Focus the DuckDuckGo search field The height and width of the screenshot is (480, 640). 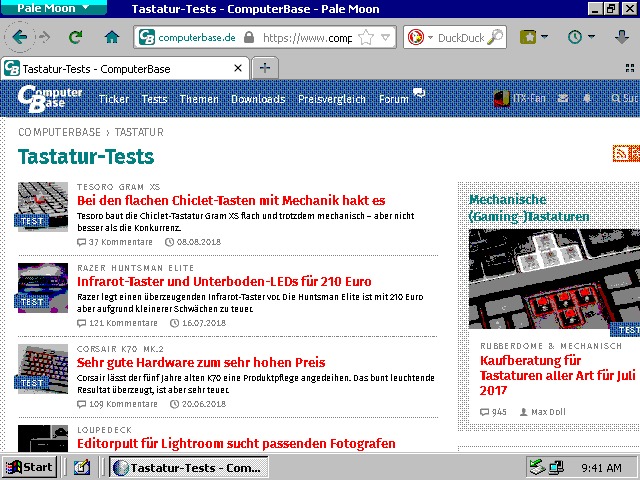click(461, 38)
